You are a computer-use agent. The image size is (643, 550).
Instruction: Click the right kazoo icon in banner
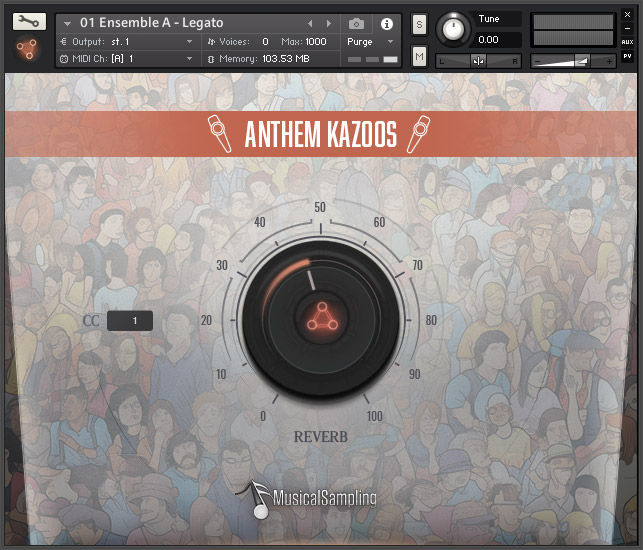click(419, 134)
